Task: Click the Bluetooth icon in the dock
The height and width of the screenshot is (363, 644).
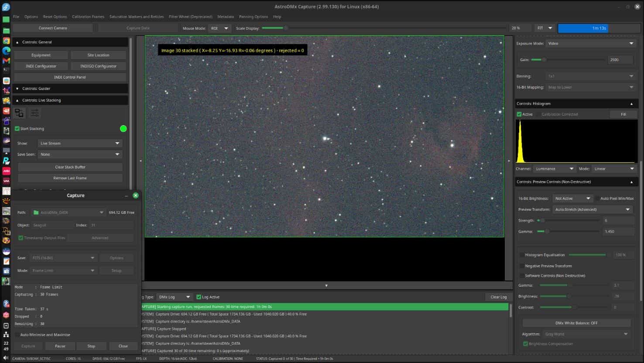Action: (6, 304)
